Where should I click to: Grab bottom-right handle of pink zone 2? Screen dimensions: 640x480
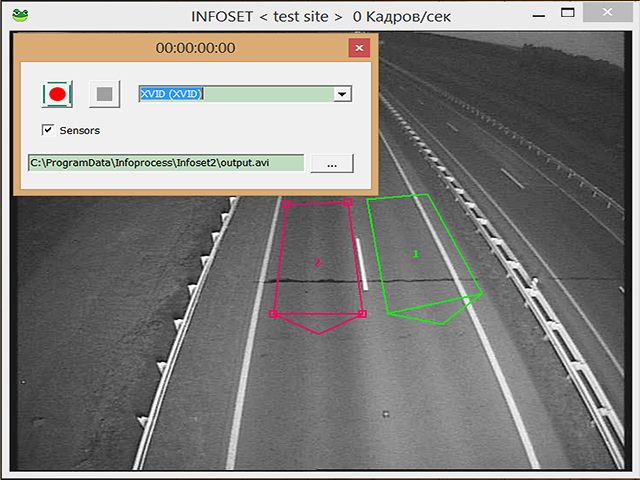coord(362,313)
